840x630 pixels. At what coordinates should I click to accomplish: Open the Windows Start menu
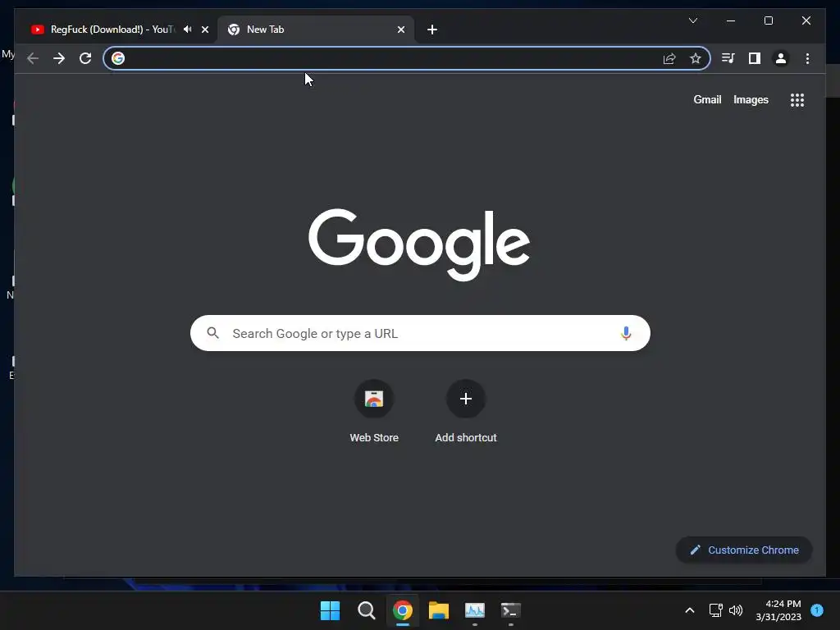(x=330, y=610)
